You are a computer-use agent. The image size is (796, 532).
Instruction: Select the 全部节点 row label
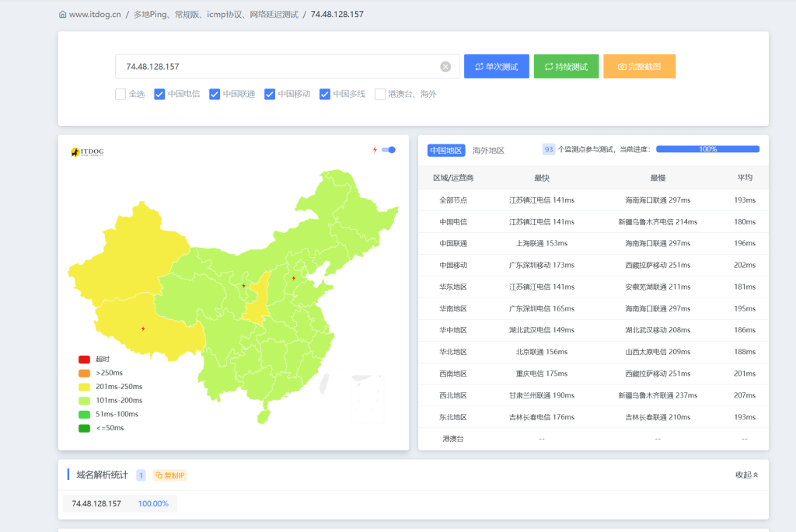point(453,200)
